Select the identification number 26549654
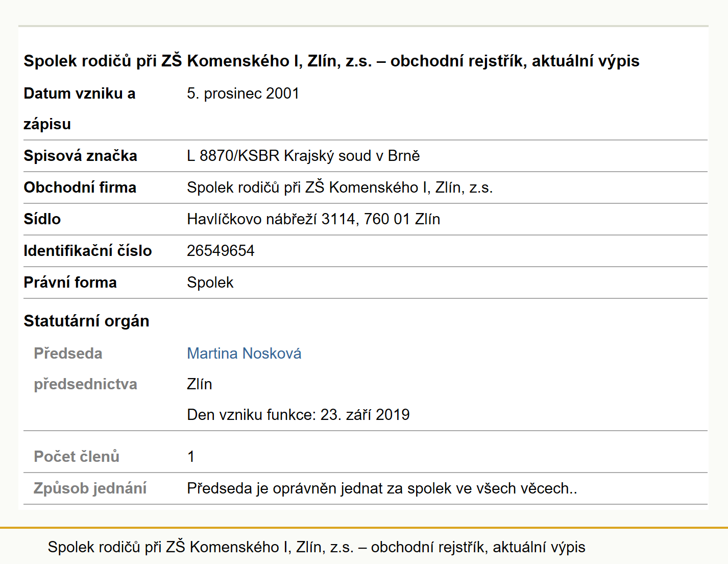 [x=221, y=251]
